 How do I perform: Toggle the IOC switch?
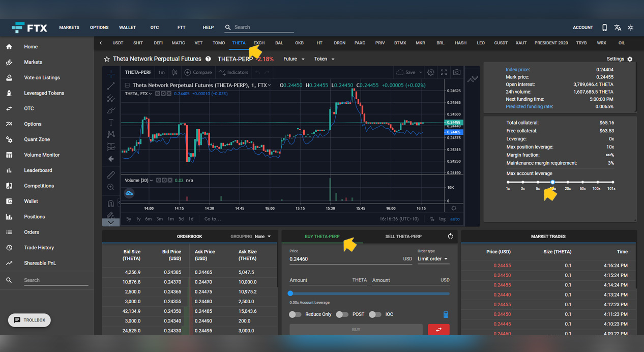click(x=375, y=314)
